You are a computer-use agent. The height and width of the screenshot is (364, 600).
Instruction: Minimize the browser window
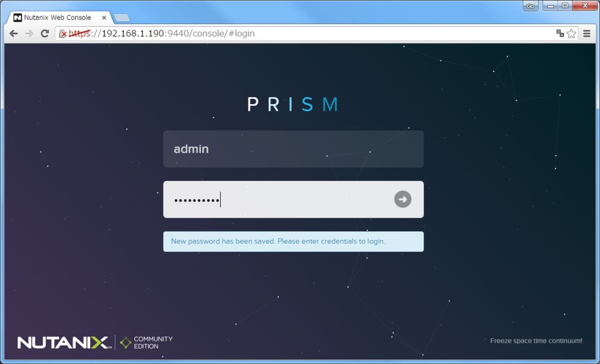[x=551, y=6]
